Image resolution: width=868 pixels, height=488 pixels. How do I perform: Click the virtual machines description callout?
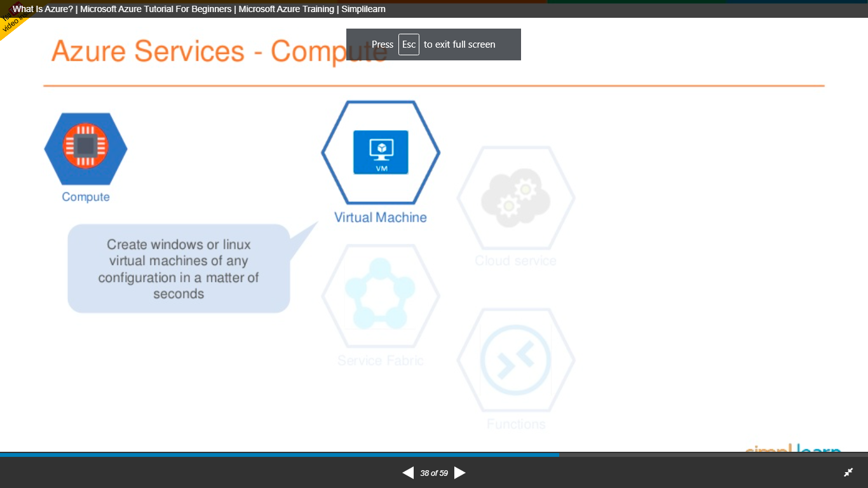[179, 269]
